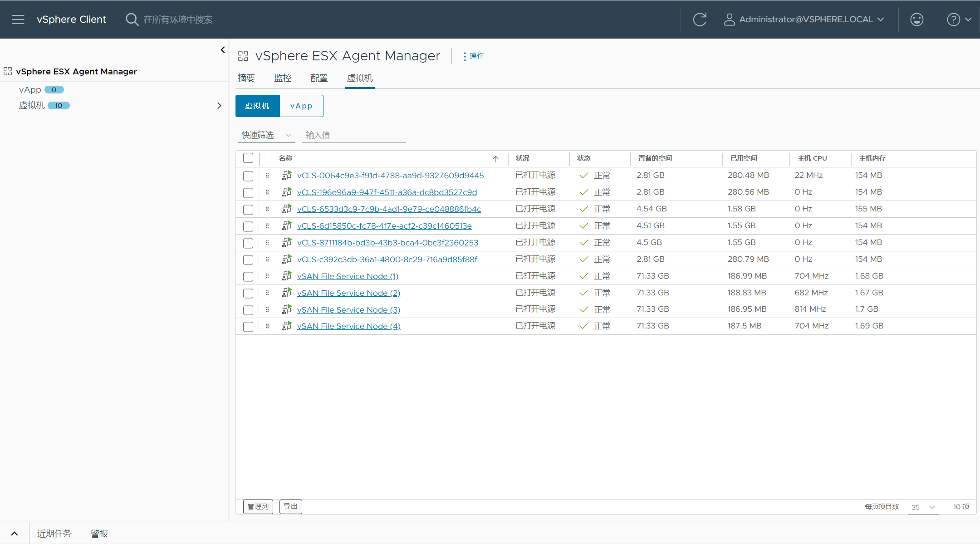Sort by 置备的空间 column header
Viewport: 980px width, 544px height.
655,158
